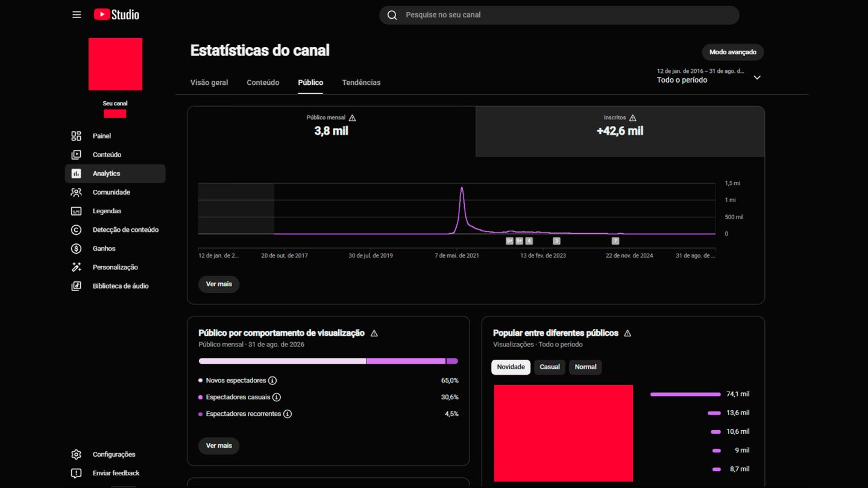Click the Personalização magic wand icon
The height and width of the screenshot is (488, 868).
click(x=76, y=267)
